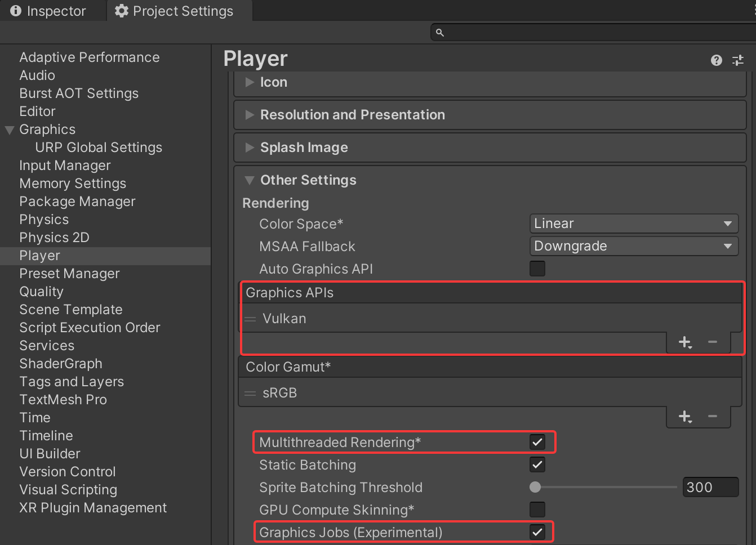756x545 pixels.
Task: Expand the Resolution and Presentation section
Action: 352,115
